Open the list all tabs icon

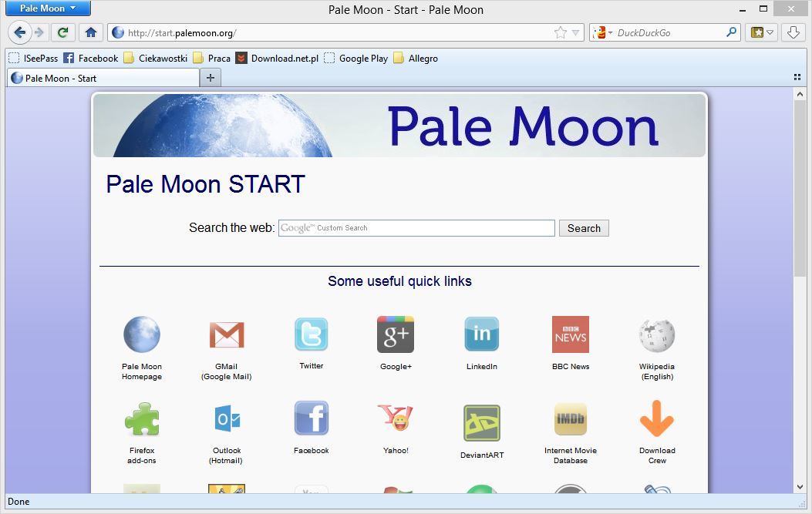click(x=797, y=77)
